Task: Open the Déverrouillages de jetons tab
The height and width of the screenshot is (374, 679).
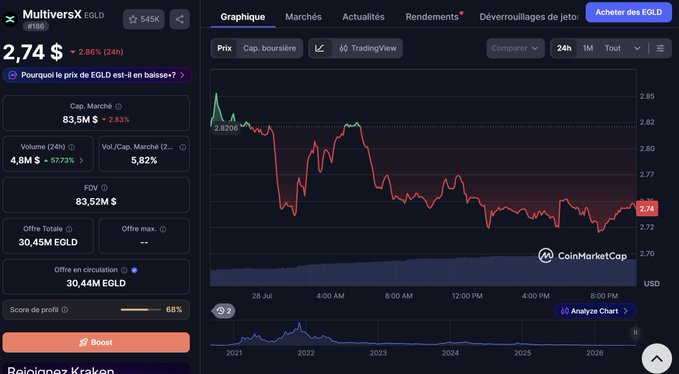Action: pyautogui.click(x=528, y=17)
